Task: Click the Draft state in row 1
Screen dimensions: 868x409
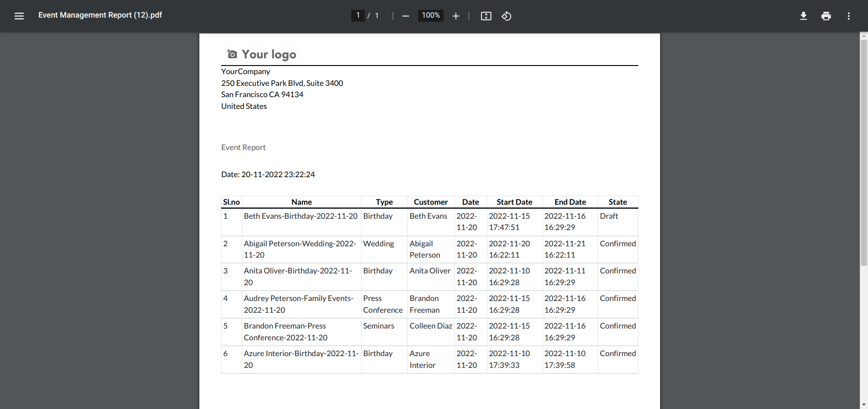Action: click(x=609, y=216)
